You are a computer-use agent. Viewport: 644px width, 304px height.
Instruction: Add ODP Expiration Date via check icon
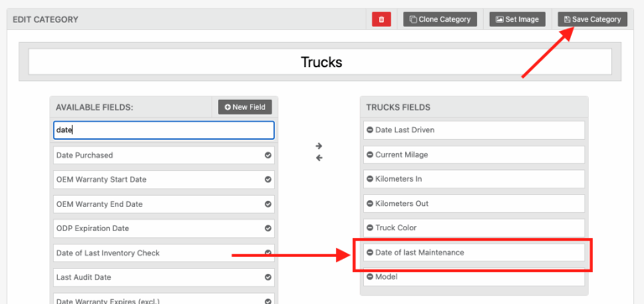coord(267,228)
